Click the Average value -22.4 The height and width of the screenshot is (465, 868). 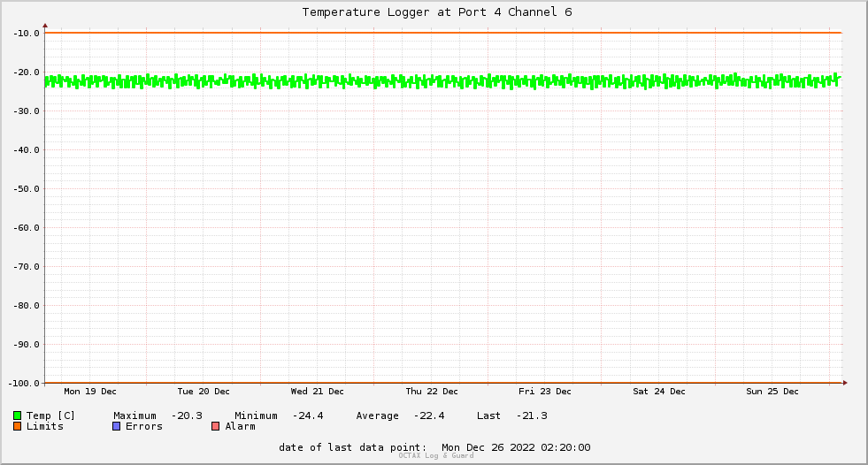pos(429,415)
